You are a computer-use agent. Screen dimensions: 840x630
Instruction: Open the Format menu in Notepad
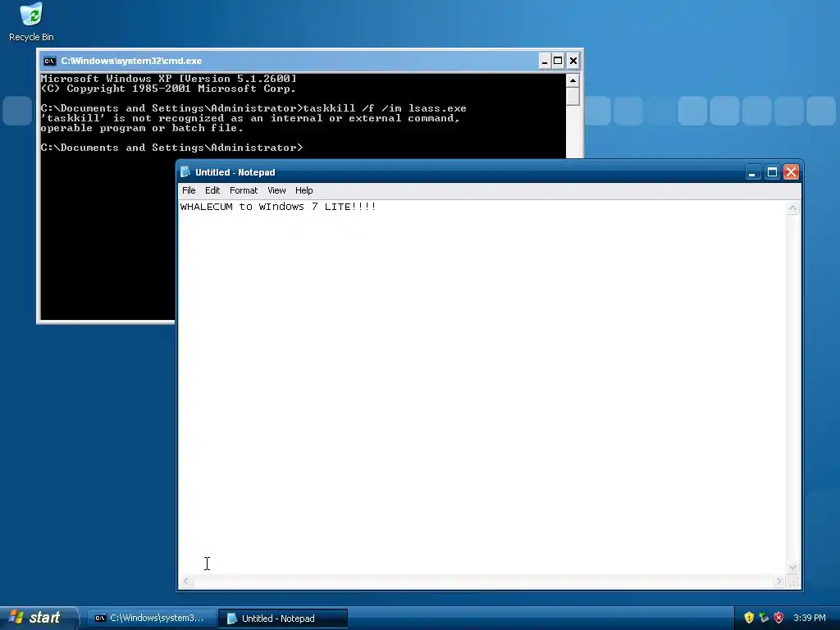pyautogui.click(x=243, y=190)
